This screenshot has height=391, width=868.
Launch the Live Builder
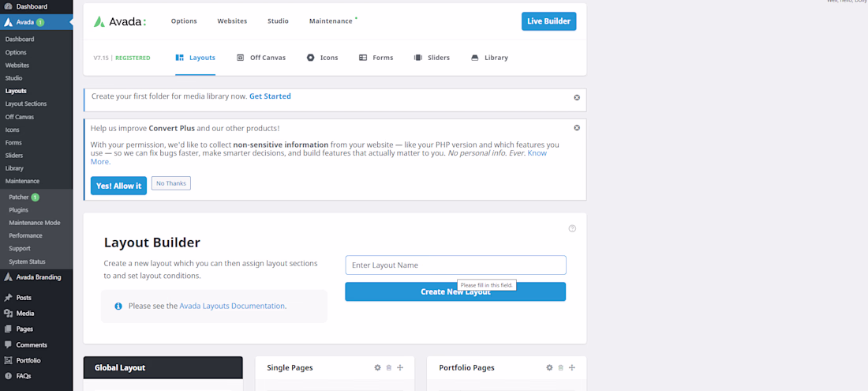pyautogui.click(x=548, y=21)
